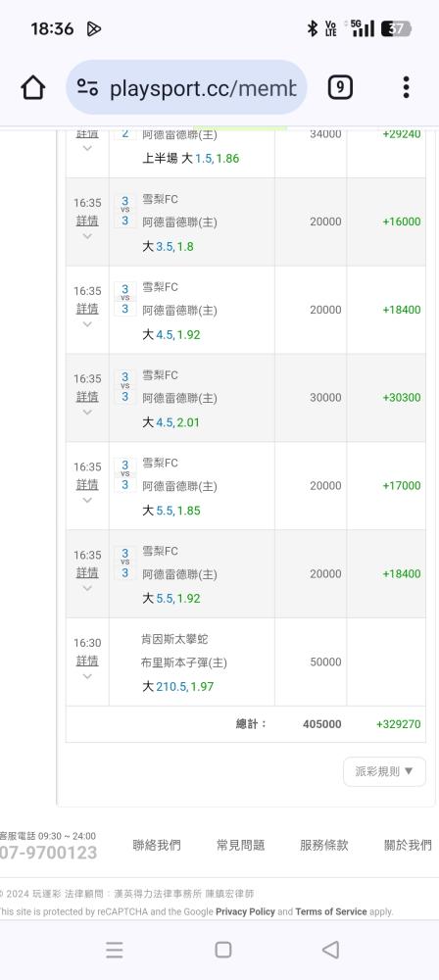
Task: Tap the browser home icon
Action: pyautogui.click(x=33, y=87)
